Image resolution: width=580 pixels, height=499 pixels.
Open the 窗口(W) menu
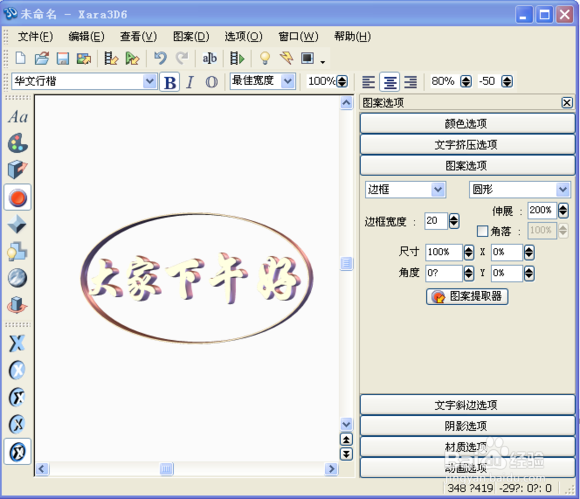[x=298, y=36]
